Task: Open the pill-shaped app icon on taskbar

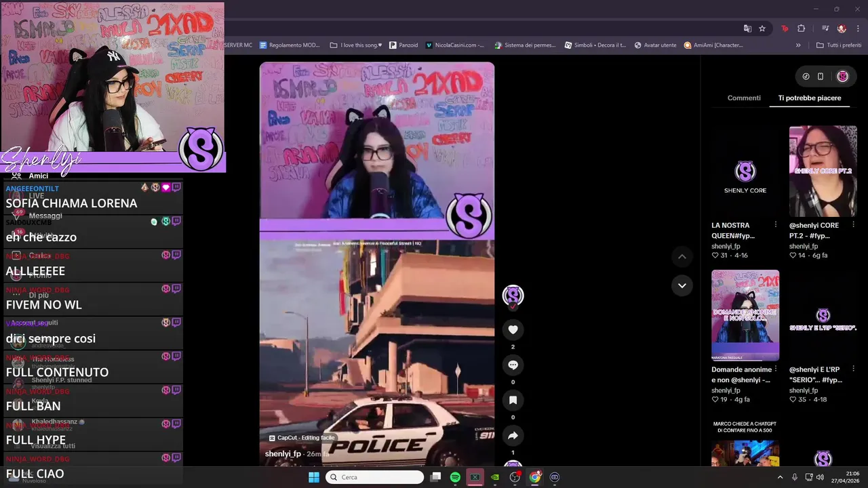Action: click(555, 477)
